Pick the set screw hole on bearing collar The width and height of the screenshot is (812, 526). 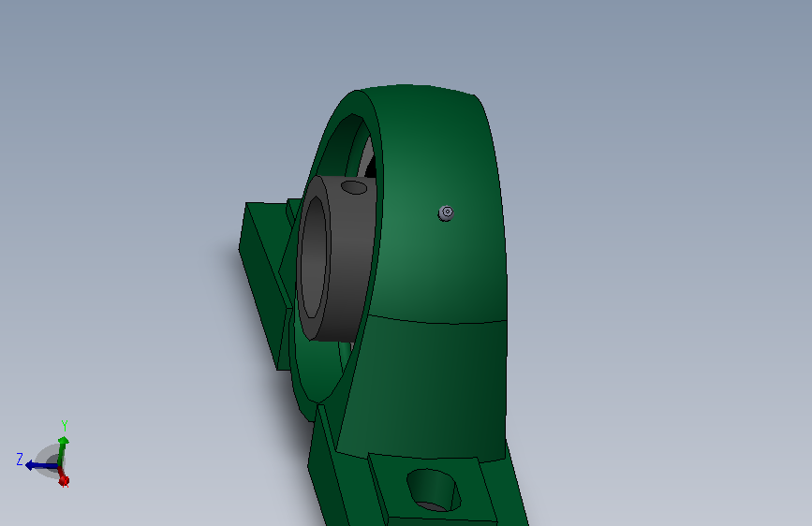click(x=354, y=187)
